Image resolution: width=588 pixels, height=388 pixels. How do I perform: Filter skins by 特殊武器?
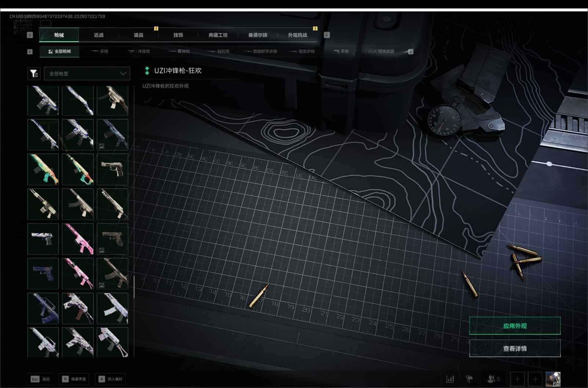(381, 51)
